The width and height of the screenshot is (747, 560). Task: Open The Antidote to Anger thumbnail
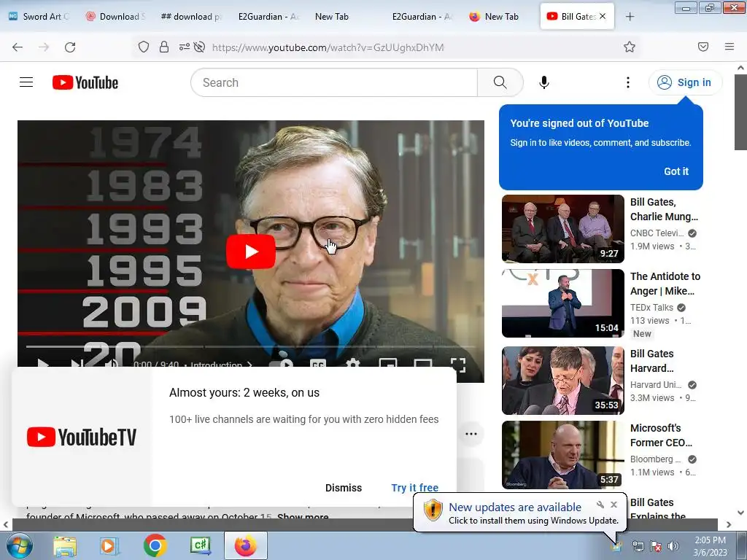(563, 303)
